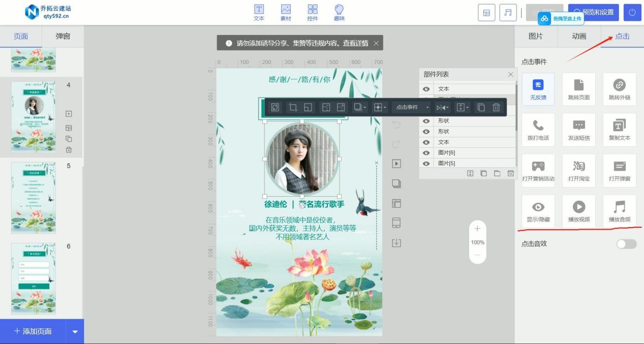Expand the add page dropdown arrow
644x344 pixels.
pyautogui.click(x=75, y=332)
